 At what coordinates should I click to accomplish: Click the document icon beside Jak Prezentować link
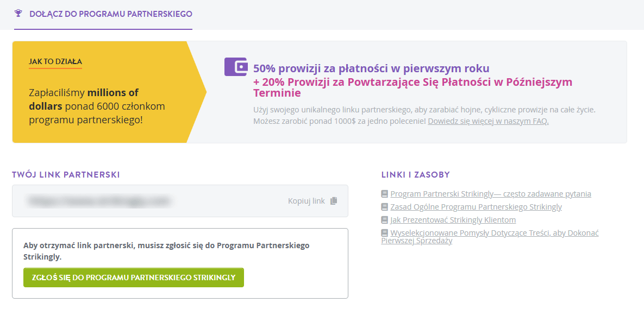click(384, 219)
